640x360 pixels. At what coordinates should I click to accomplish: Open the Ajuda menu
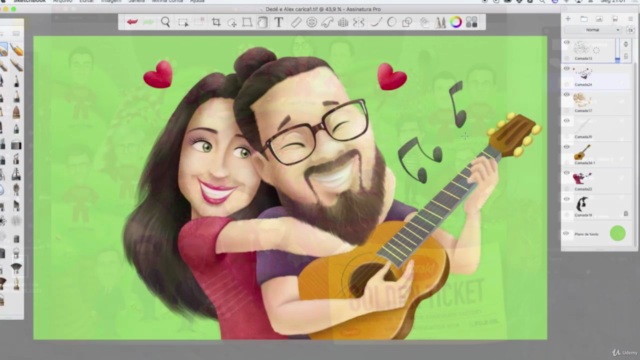[x=197, y=2]
